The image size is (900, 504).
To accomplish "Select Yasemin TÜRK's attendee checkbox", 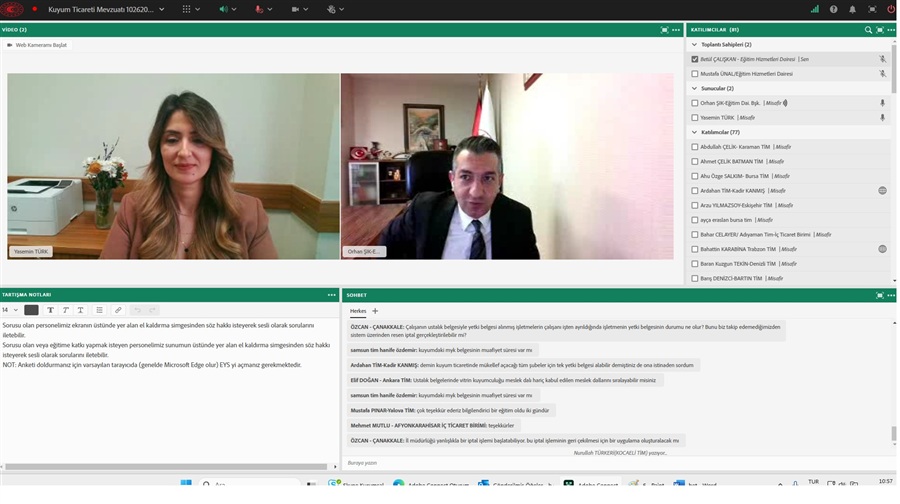I will point(695,117).
